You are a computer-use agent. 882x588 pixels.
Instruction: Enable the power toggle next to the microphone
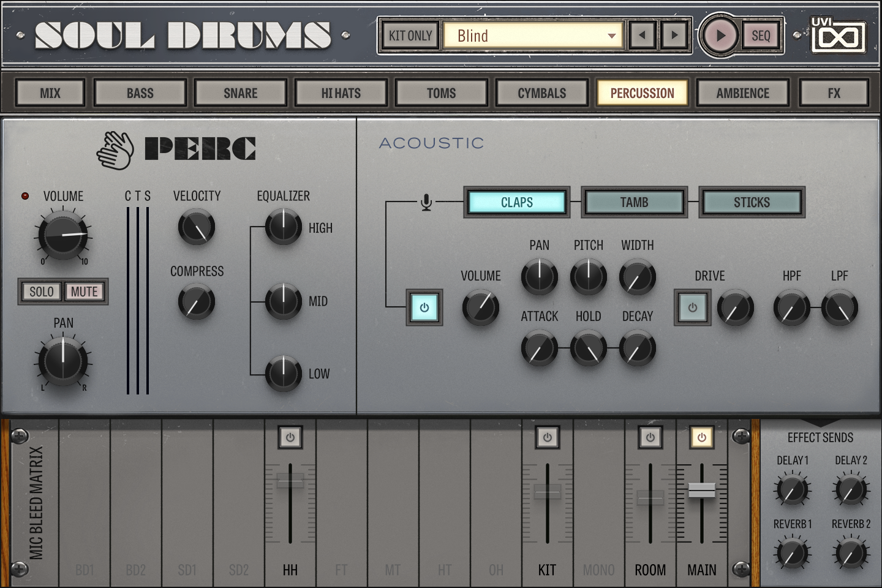tap(424, 308)
